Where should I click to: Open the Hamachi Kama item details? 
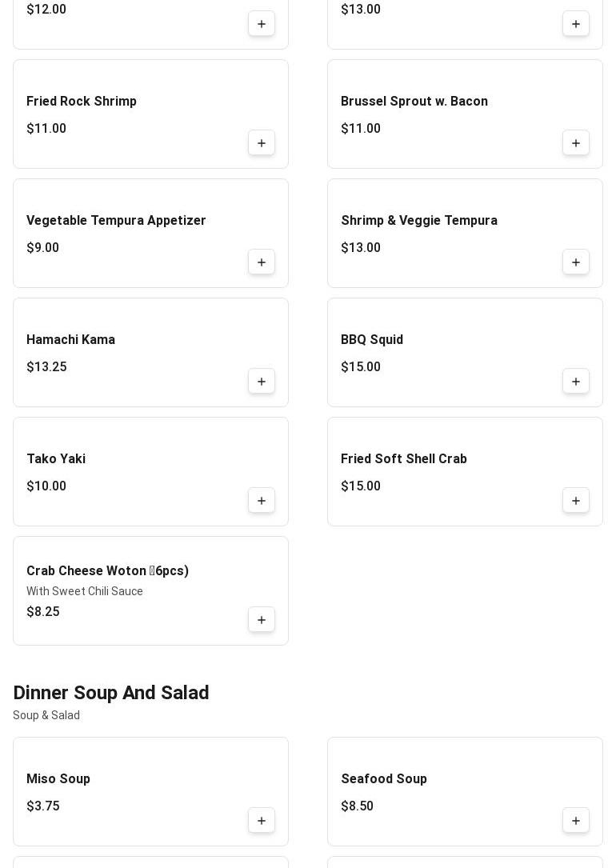pyautogui.click(x=70, y=340)
